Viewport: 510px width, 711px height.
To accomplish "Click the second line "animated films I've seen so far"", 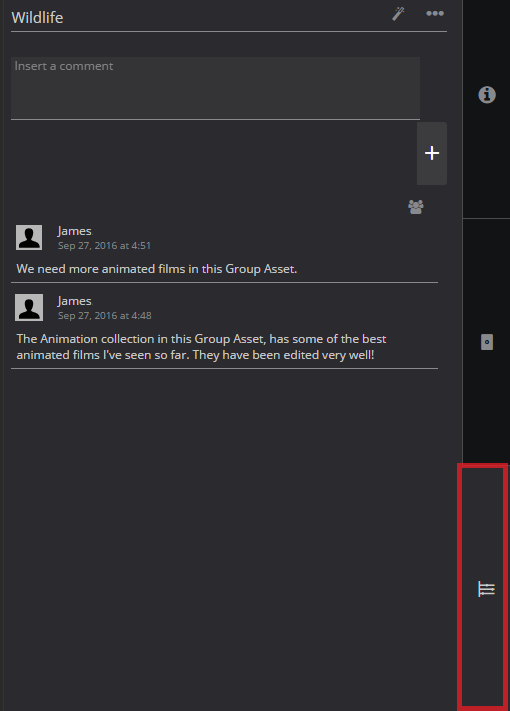I will (195, 355).
